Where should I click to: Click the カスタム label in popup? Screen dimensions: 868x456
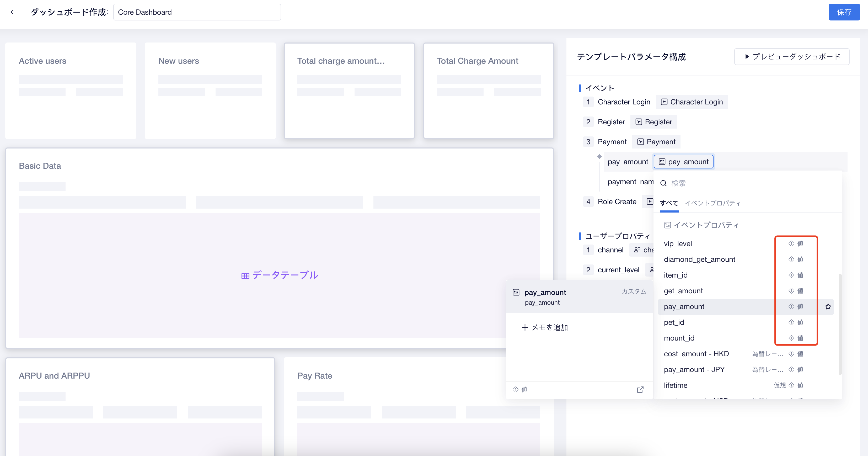[x=634, y=291]
